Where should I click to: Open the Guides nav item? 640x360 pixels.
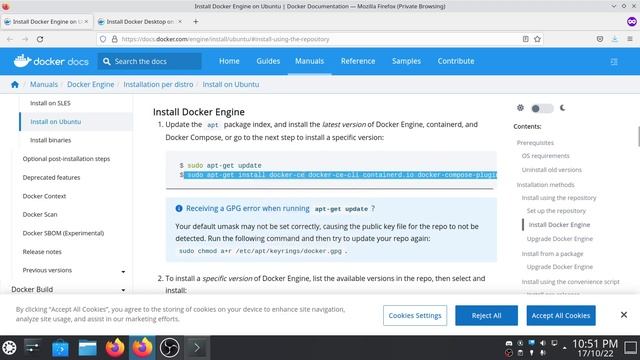[268, 61]
